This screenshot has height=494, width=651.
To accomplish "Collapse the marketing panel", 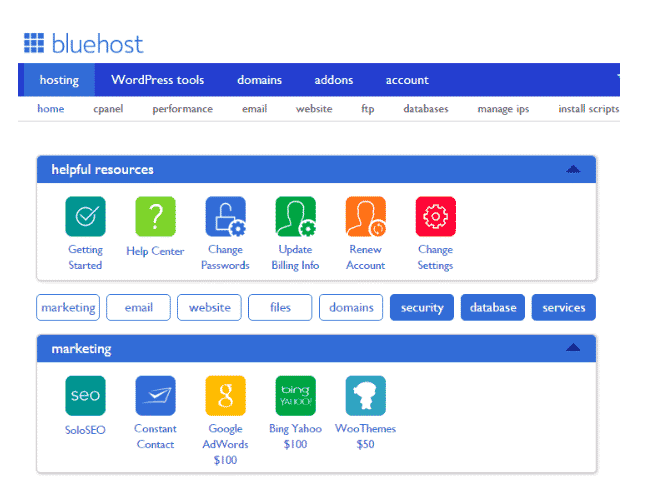I will 573,348.
